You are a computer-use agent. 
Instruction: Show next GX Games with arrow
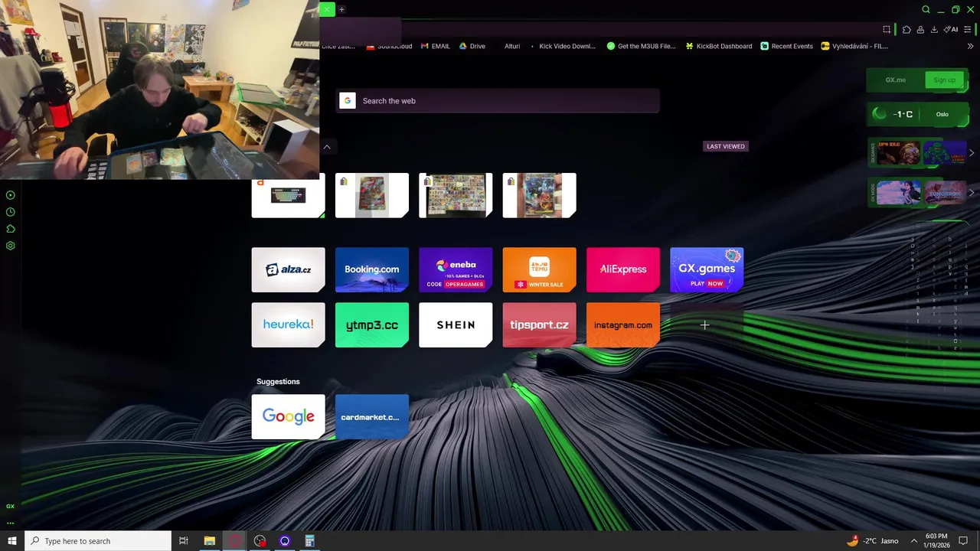(x=972, y=153)
